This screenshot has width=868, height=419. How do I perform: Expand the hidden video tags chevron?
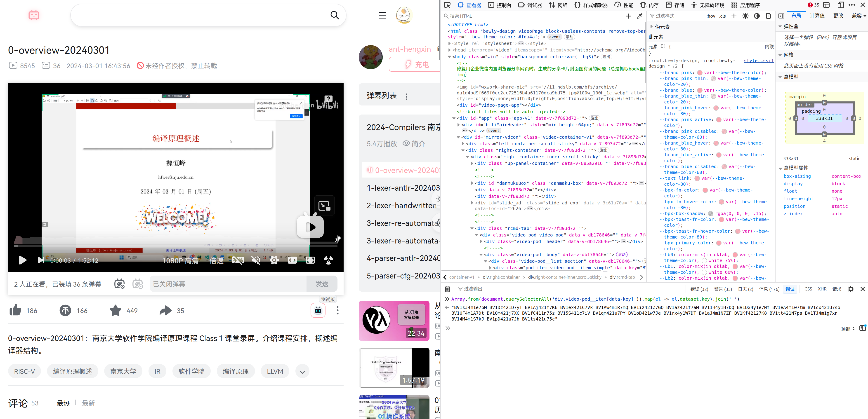click(302, 372)
